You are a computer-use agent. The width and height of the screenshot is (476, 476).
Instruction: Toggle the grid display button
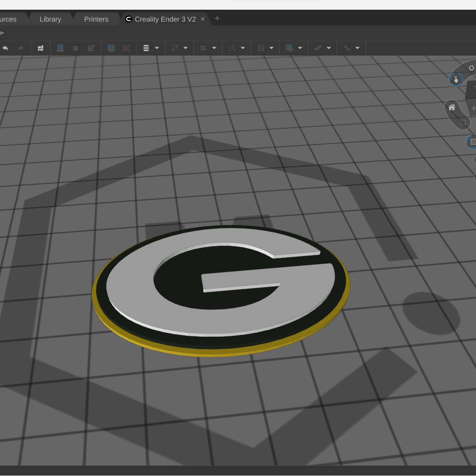click(x=472, y=142)
